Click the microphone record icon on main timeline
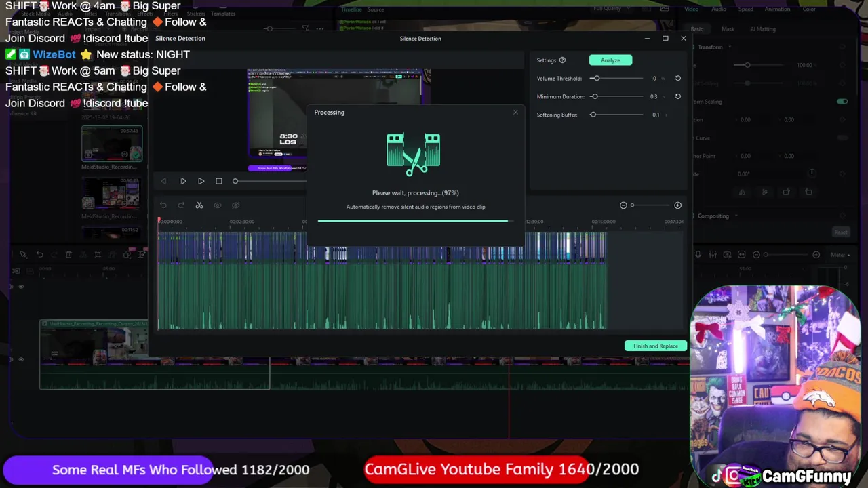Image resolution: width=868 pixels, height=488 pixels. pyautogui.click(x=698, y=255)
